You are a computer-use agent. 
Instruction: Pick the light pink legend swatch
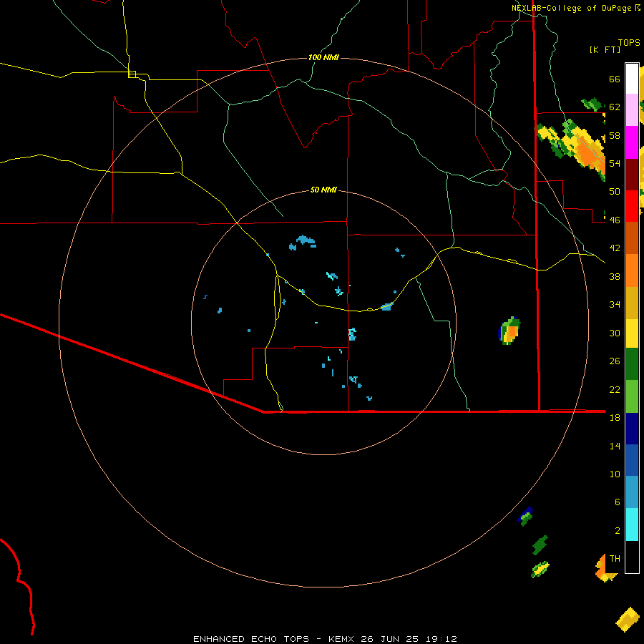coord(632,110)
